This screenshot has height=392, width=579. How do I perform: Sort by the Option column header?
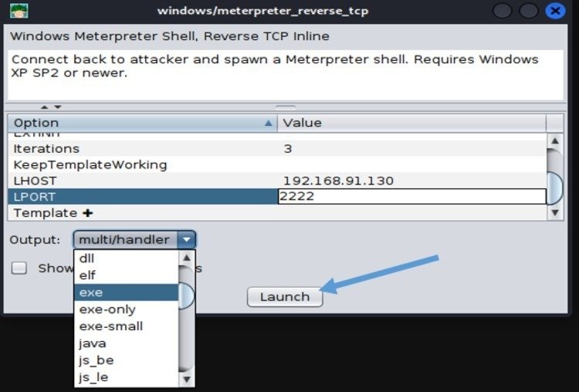tap(143, 123)
